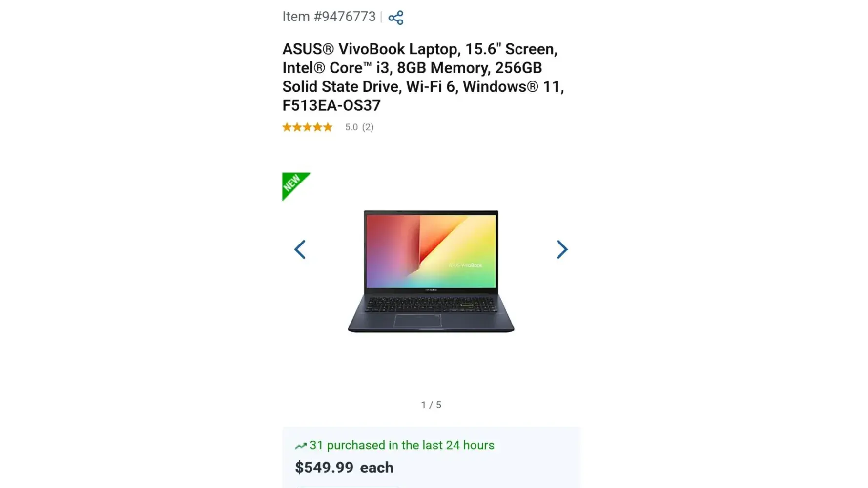The width and height of the screenshot is (868, 488).
Task: Click the $549.99 price
Action: coord(324,468)
